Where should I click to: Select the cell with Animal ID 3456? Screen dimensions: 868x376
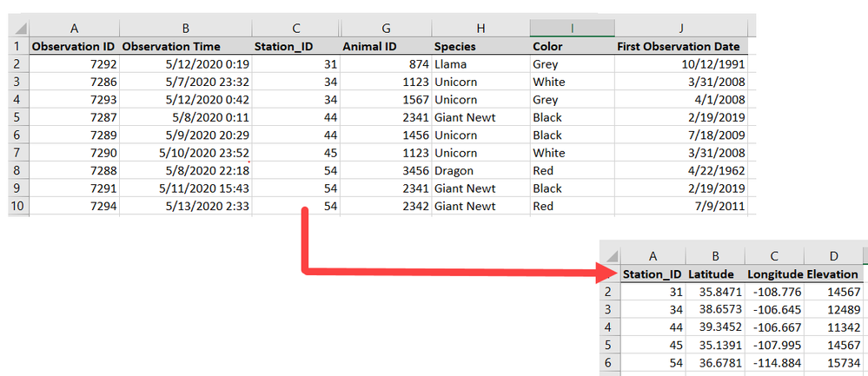click(387, 170)
